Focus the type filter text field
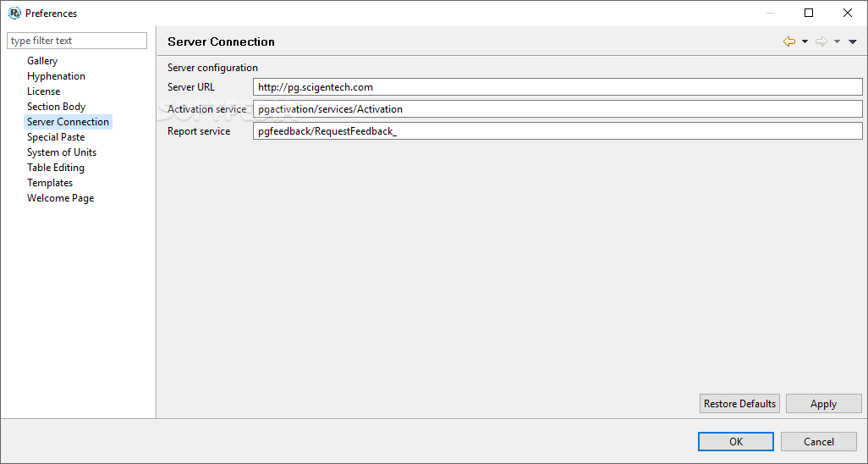Image resolution: width=868 pixels, height=464 pixels. [x=77, y=41]
